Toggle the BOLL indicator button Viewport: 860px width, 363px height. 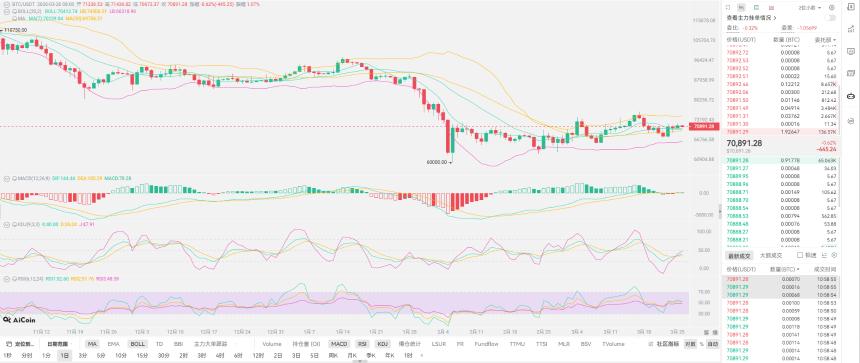[x=137, y=344]
